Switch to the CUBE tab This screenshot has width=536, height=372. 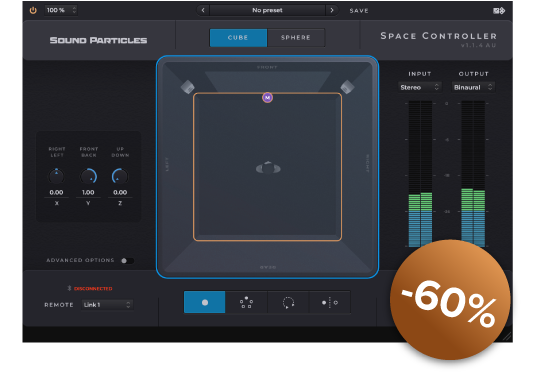coord(238,38)
